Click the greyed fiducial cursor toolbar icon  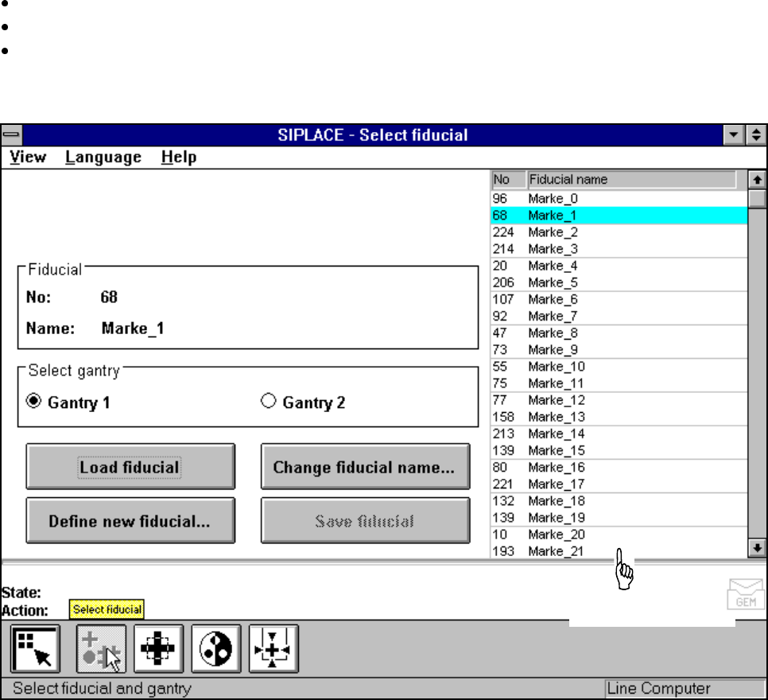[101, 649]
